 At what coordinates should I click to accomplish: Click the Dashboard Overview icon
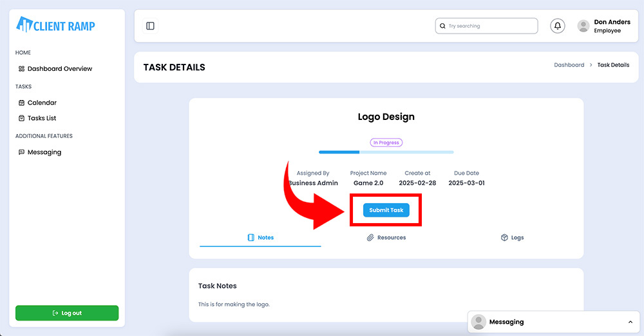21,68
